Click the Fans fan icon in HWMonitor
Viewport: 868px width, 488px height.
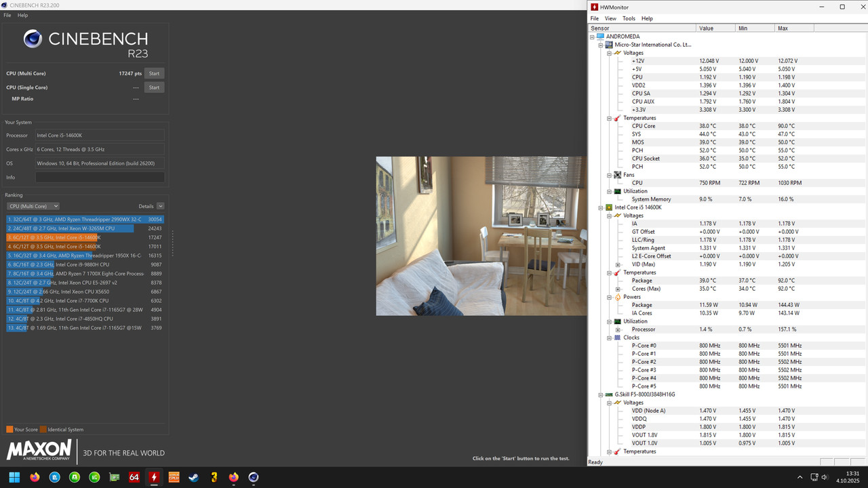618,175
